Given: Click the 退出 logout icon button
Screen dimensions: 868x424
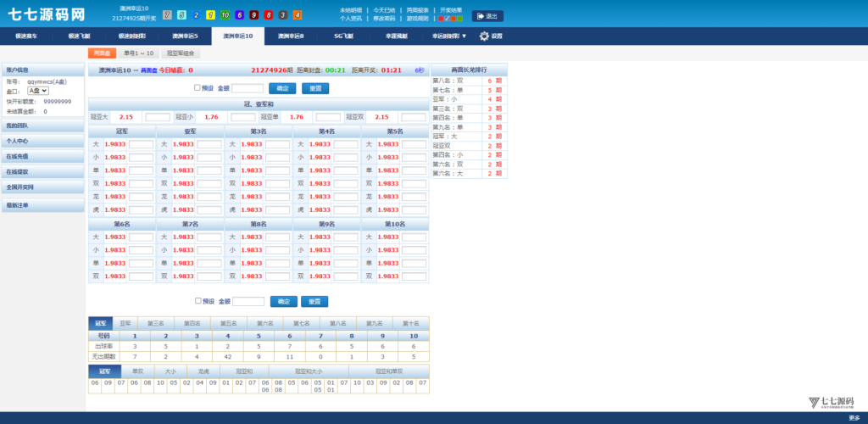Looking at the screenshot, I should click(487, 15).
